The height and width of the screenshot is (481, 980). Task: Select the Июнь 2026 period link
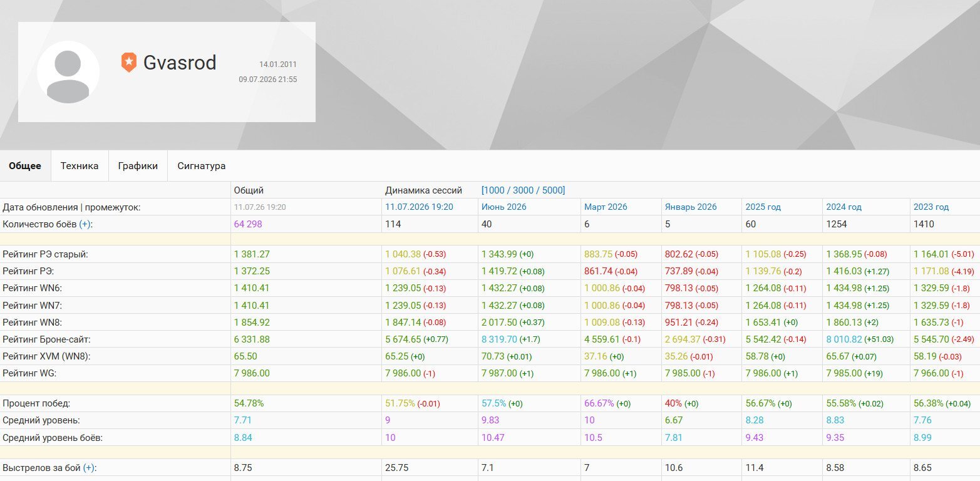[504, 207]
